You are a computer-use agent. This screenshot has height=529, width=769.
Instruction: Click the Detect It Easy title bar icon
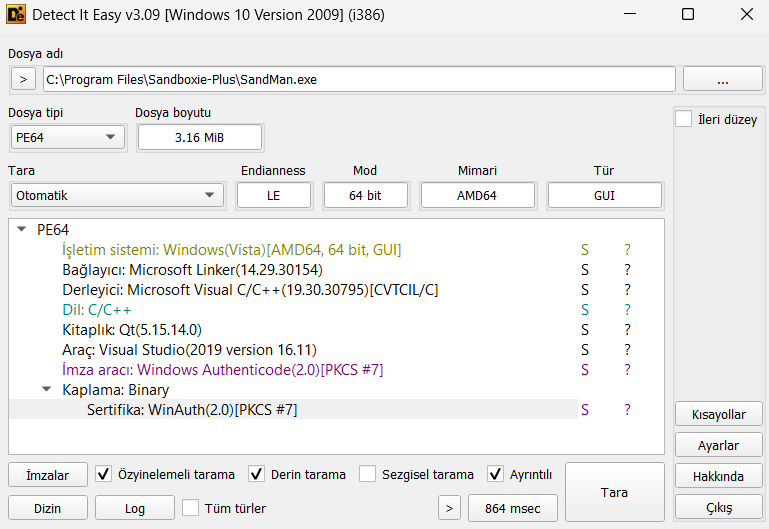point(16,15)
